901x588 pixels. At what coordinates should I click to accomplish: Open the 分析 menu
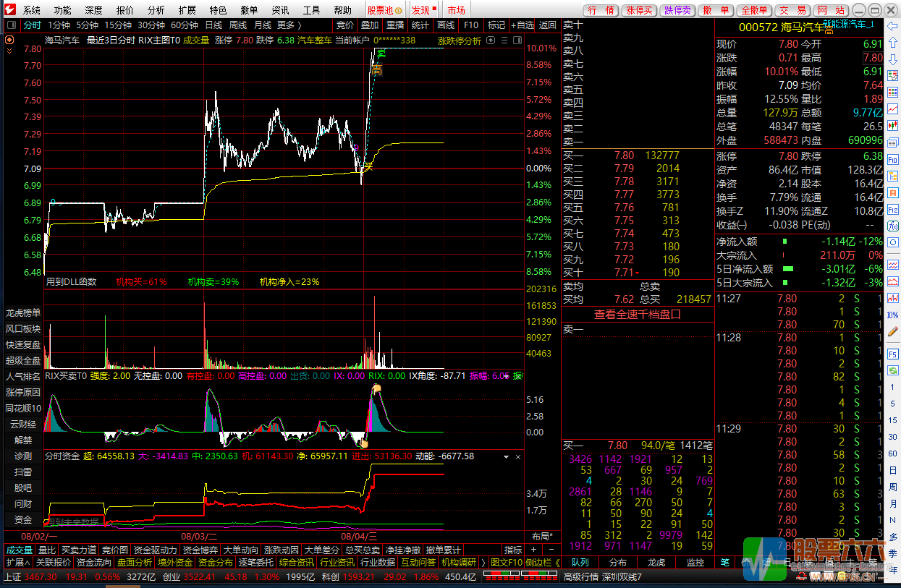point(156,10)
